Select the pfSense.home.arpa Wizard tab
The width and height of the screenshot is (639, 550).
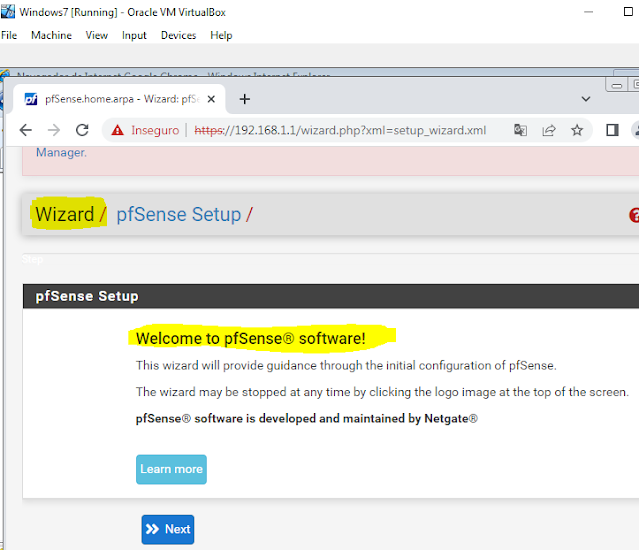(119, 99)
